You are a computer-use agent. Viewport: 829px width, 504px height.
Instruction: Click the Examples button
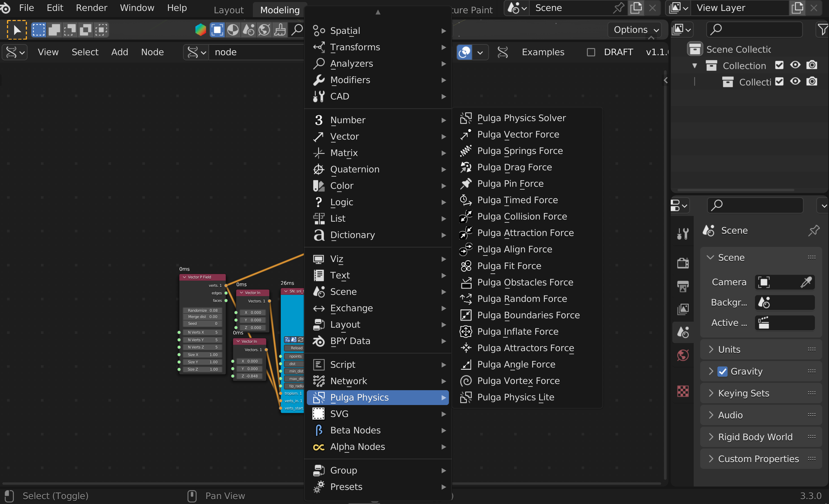click(x=543, y=52)
